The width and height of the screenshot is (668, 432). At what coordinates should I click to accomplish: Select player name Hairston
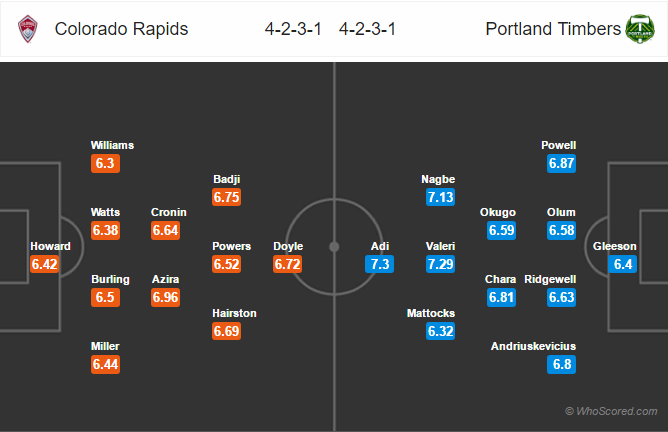pos(234,313)
